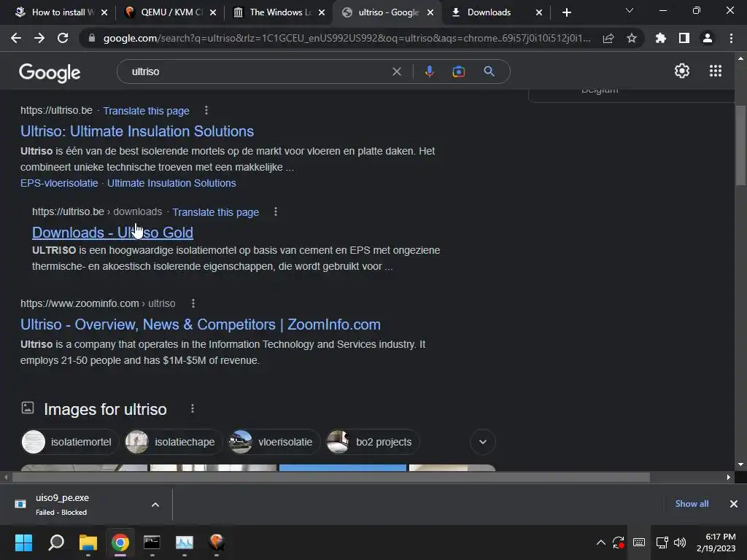Open options for zoominfo.com result
The width and height of the screenshot is (747, 560).
pyautogui.click(x=193, y=303)
